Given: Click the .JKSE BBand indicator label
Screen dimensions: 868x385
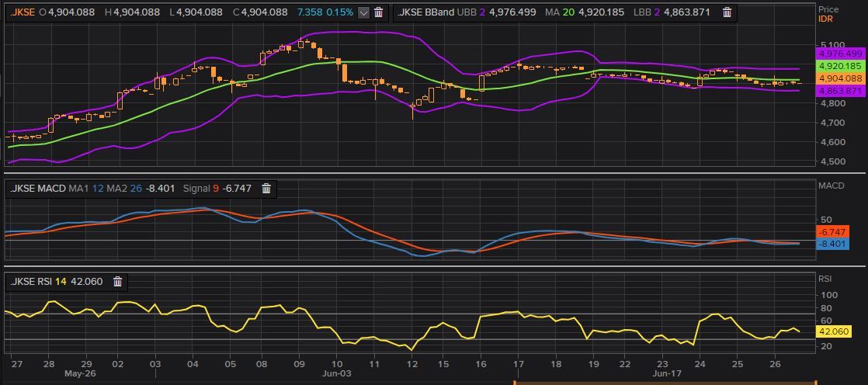Looking at the screenshot, I should click(x=426, y=12).
